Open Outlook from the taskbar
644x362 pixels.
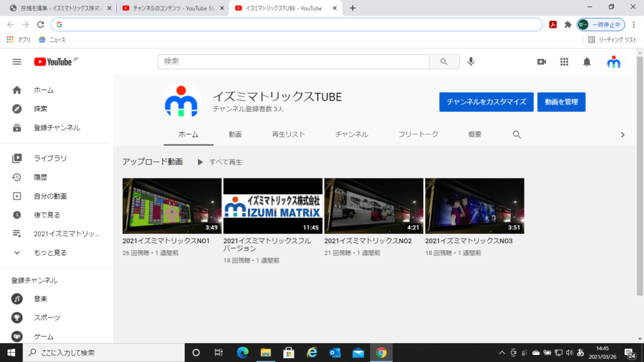tap(335, 353)
